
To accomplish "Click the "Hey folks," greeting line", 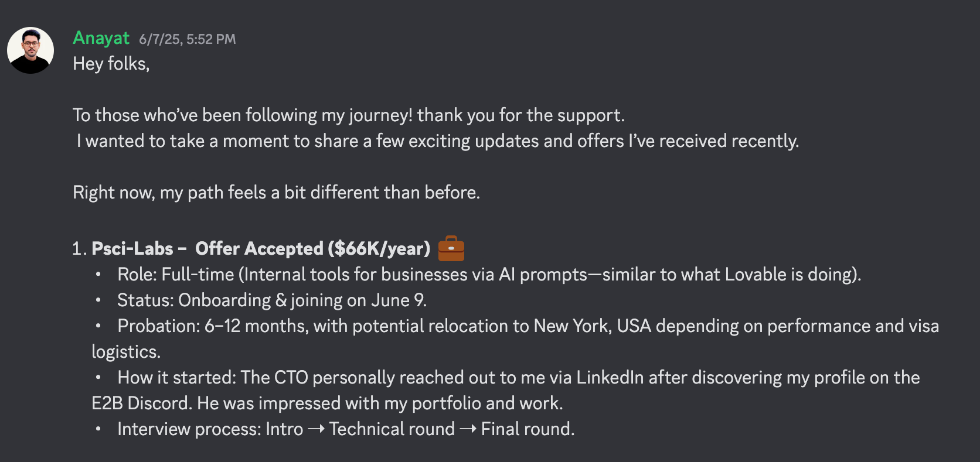I will pyautogui.click(x=111, y=64).
